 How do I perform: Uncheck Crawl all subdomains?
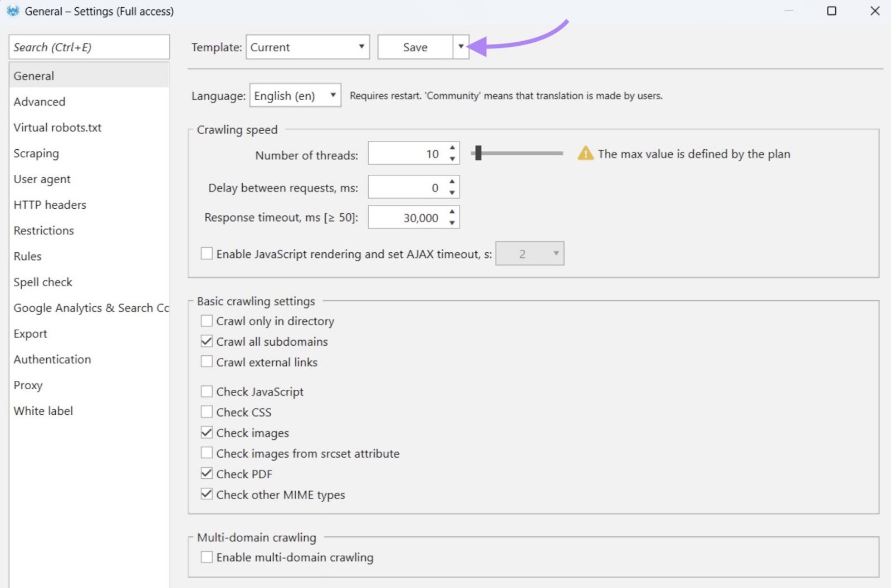click(207, 341)
